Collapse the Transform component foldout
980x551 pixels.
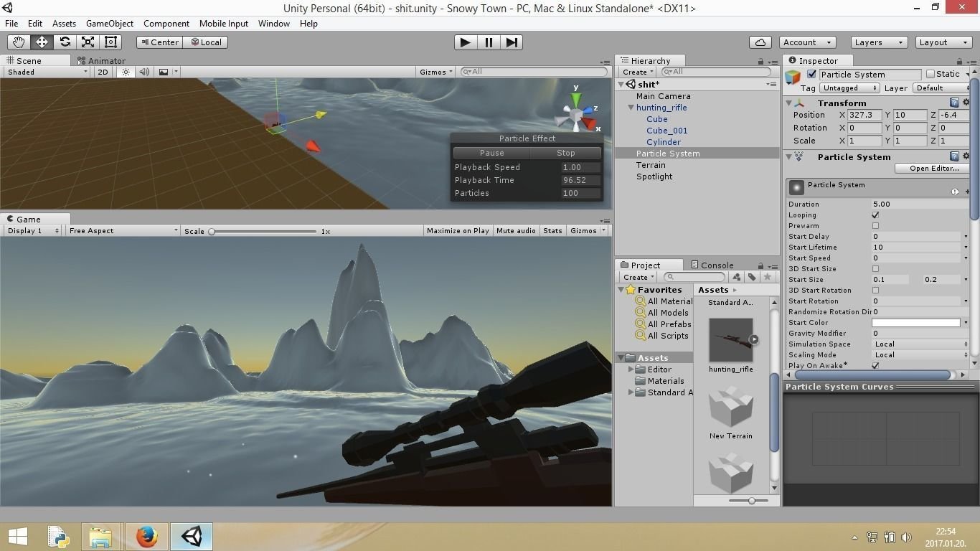coord(789,103)
